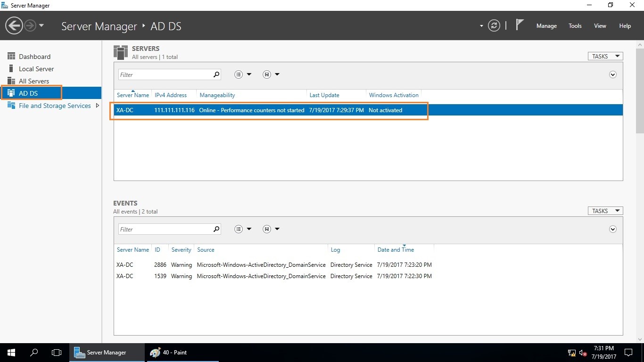
Task: Open the Manage menu
Action: click(546, 26)
